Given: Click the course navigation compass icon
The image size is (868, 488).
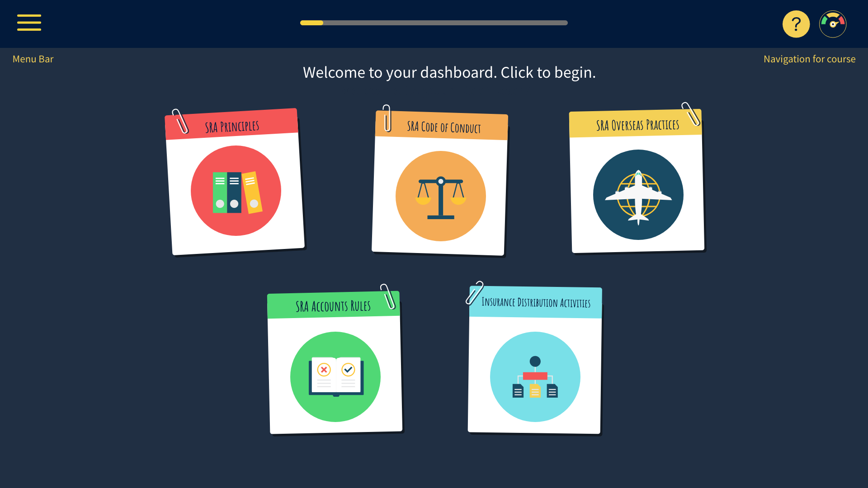Looking at the screenshot, I should click(833, 24).
